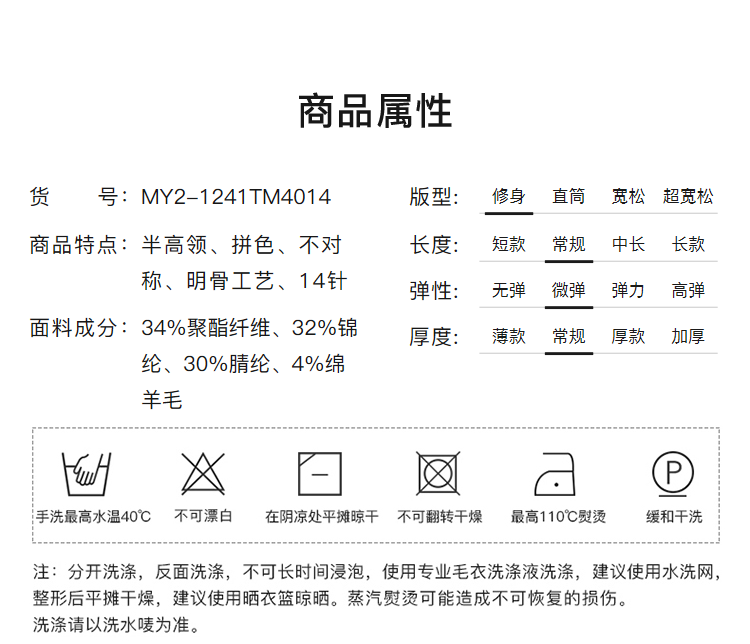Select 常规 in the 厚度 row

[568, 337]
